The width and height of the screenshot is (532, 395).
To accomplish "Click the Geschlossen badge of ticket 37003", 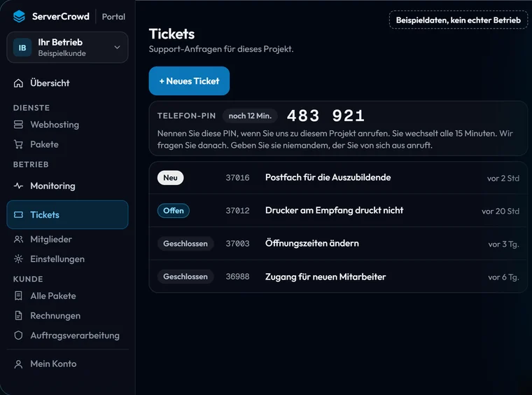I will [x=185, y=244].
